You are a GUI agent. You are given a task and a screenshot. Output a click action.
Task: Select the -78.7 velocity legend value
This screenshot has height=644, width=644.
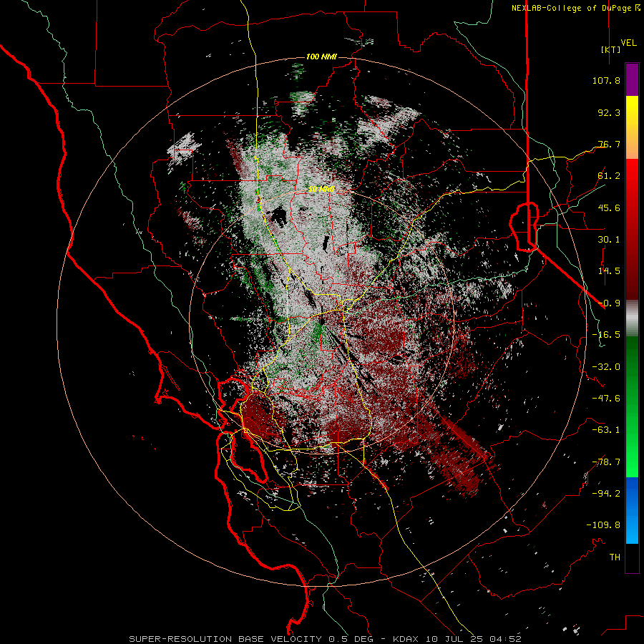pos(606,462)
